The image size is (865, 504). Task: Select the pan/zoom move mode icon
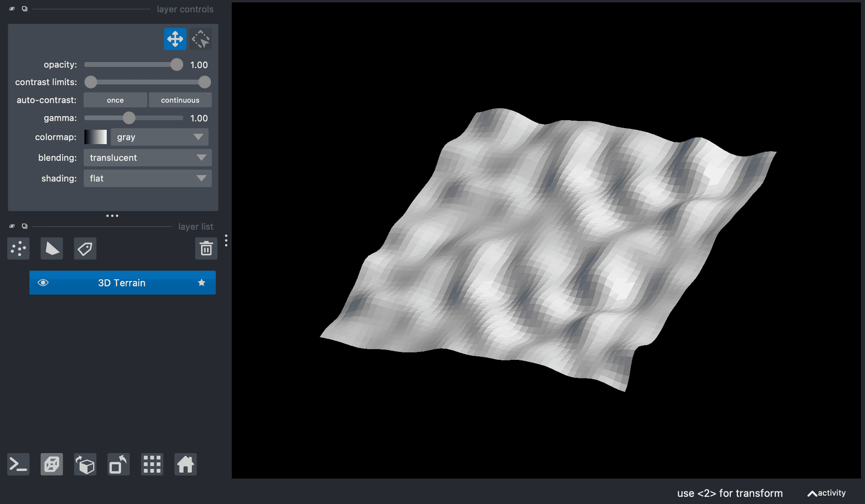(x=175, y=39)
